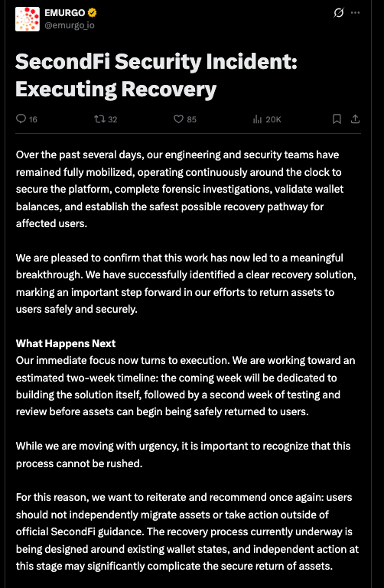Toggle the bookmark icon on the post
This screenshot has height=588, width=384.
(x=337, y=119)
